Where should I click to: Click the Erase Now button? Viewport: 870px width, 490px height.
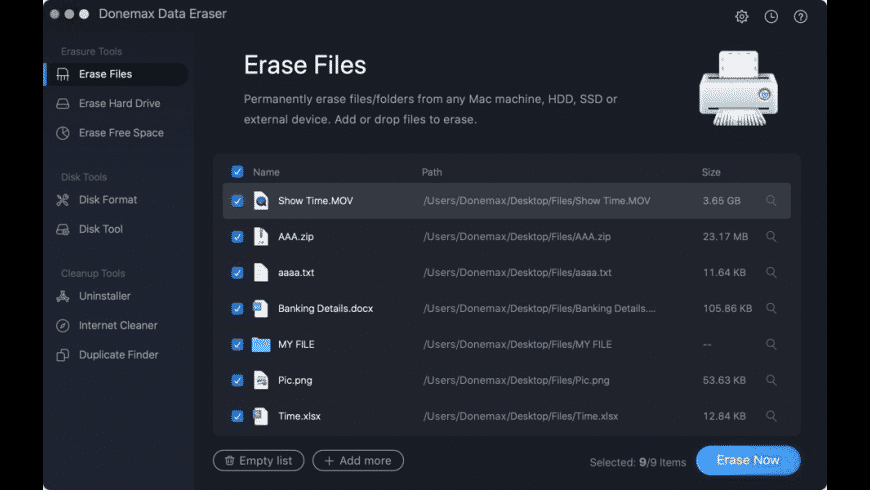pyautogui.click(x=748, y=460)
